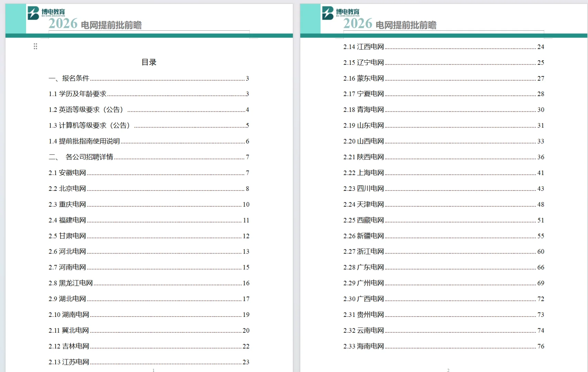Jump to 2.1 安徽电网
This screenshot has width=588, height=372.
point(149,173)
